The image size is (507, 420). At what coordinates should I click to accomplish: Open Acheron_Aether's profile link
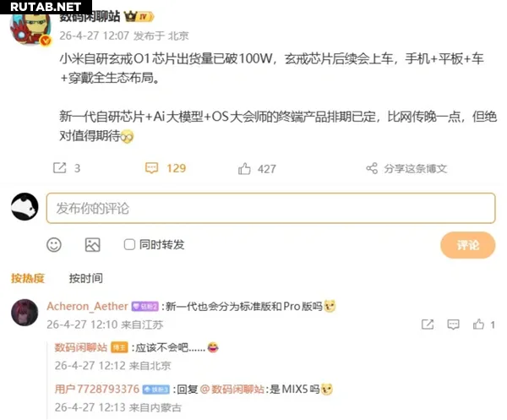tap(87, 306)
